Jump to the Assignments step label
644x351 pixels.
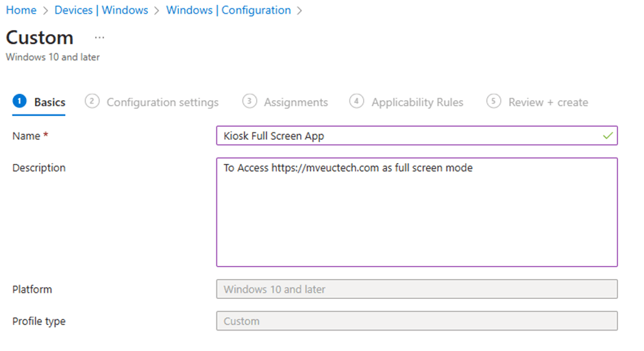coord(295,102)
